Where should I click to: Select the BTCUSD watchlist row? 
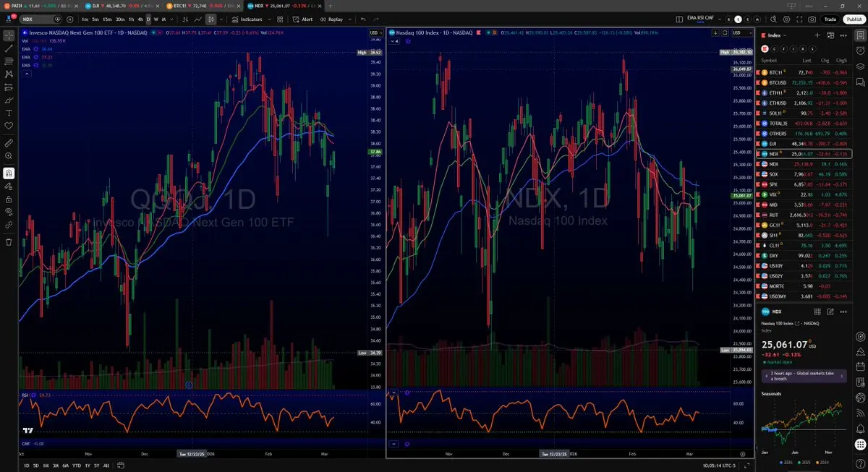[803, 83]
